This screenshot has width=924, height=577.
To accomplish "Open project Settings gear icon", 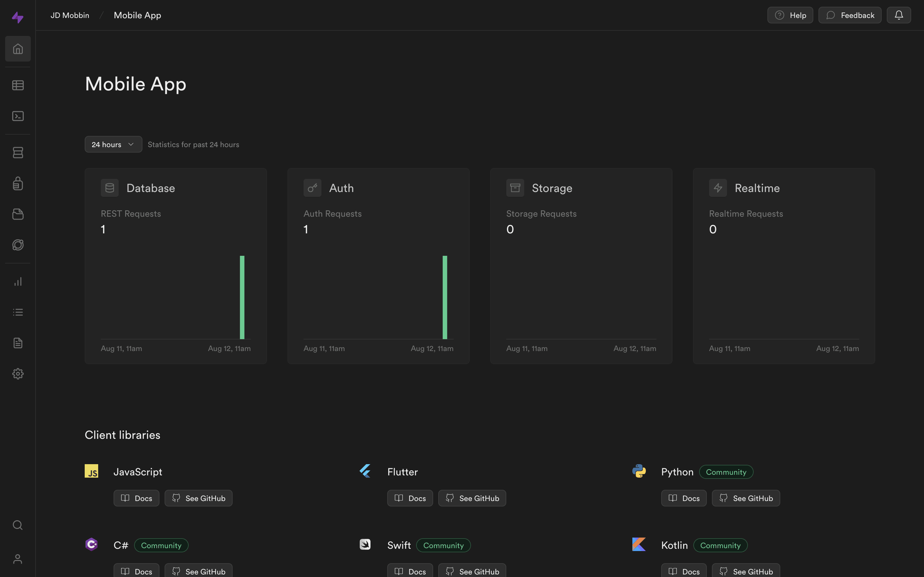I will (x=18, y=373).
